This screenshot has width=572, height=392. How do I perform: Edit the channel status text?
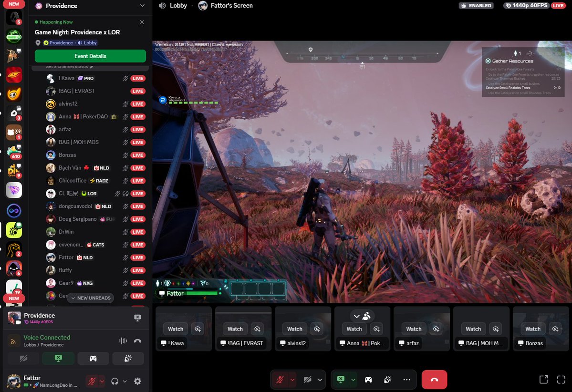tap(70, 66)
